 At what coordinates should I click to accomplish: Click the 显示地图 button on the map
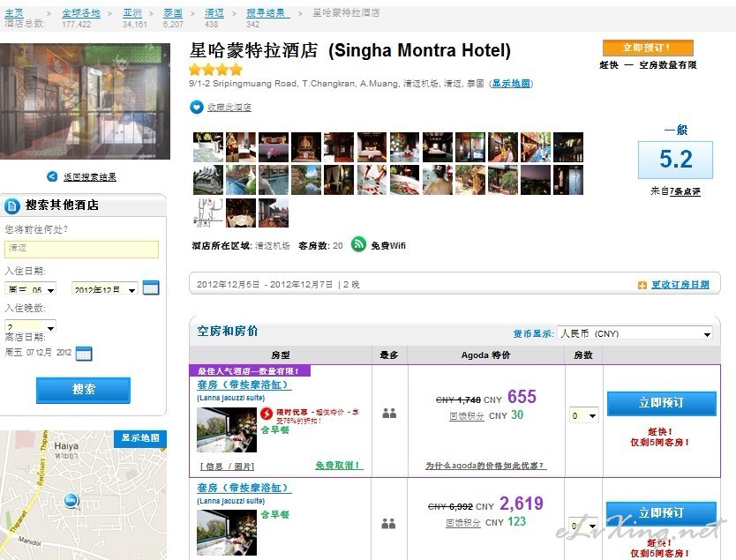click(x=140, y=438)
